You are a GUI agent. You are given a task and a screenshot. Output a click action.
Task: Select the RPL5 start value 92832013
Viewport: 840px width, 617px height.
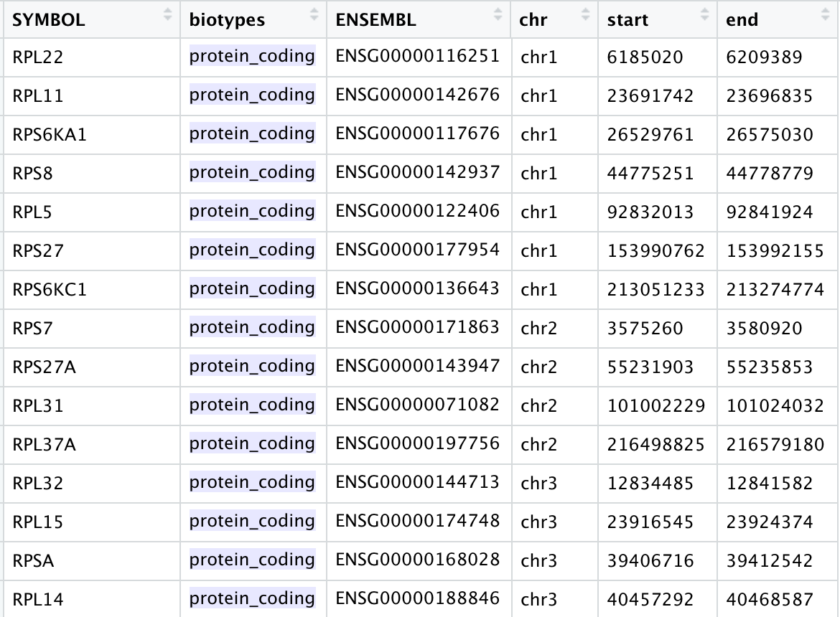coord(650,212)
